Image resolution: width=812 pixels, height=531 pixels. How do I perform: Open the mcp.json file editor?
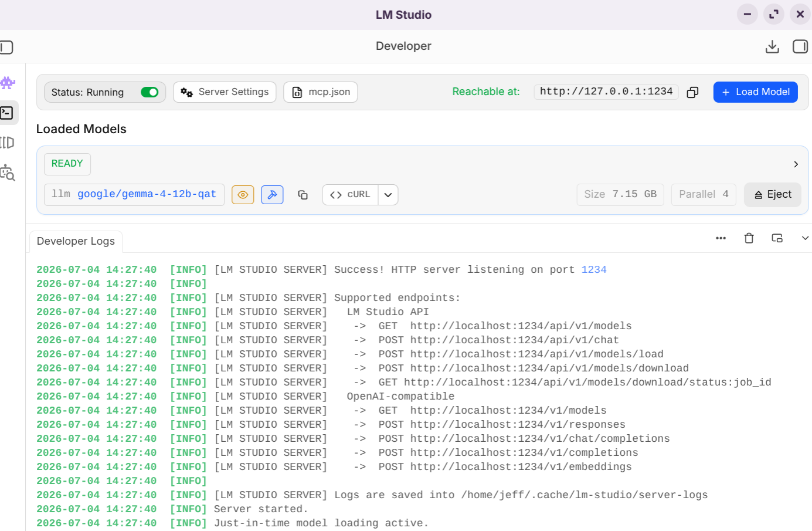coord(321,92)
